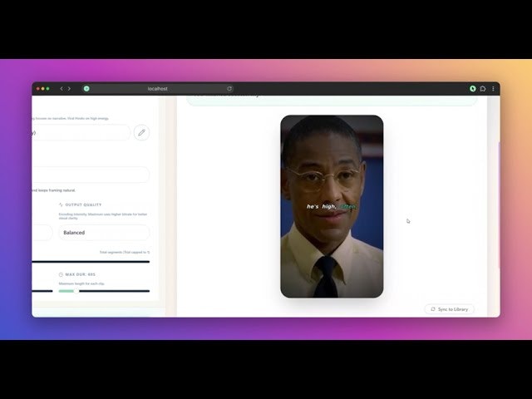Click the browser forward arrow
This screenshot has height=399, width=532.
[69, 89]
